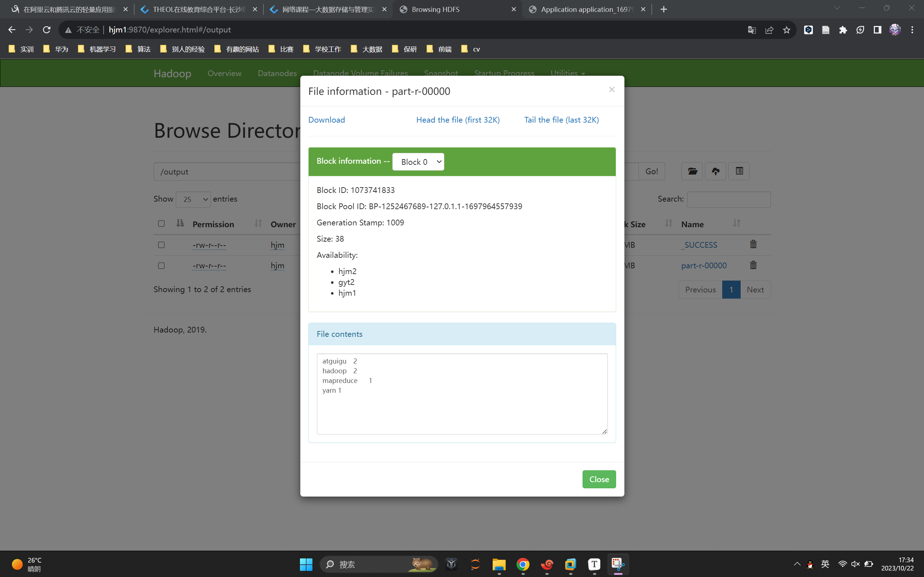Bookmark this page with star icon
Screen dimensions: 924x577
point(786,30)
